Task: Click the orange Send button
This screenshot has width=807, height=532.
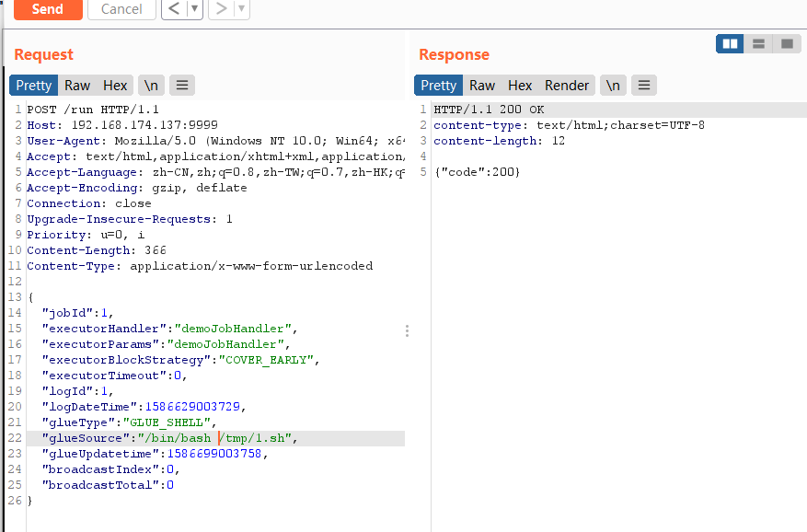Action: click(x=48, y=9)
